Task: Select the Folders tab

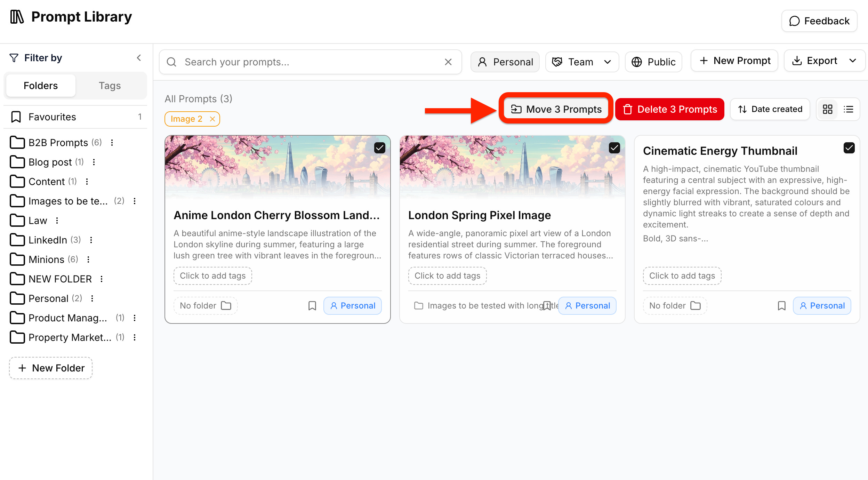Action: click(41, 86)
